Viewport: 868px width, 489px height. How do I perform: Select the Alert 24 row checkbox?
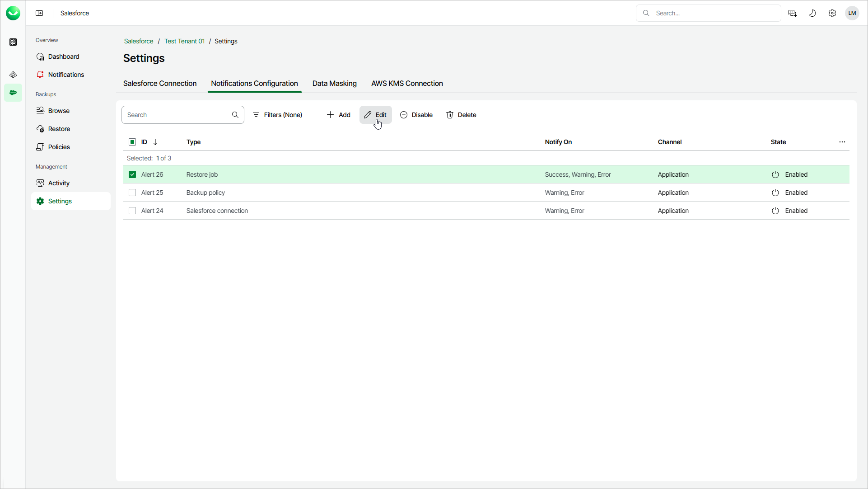pos(132,211)
